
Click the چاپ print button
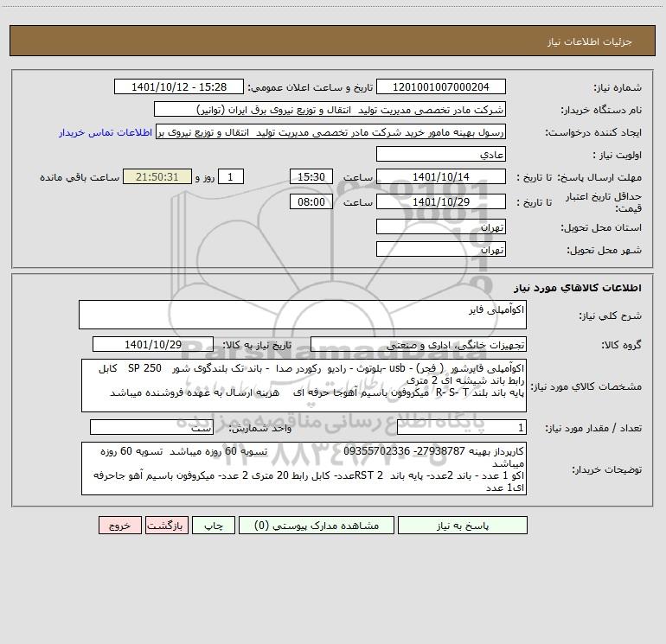214,526
